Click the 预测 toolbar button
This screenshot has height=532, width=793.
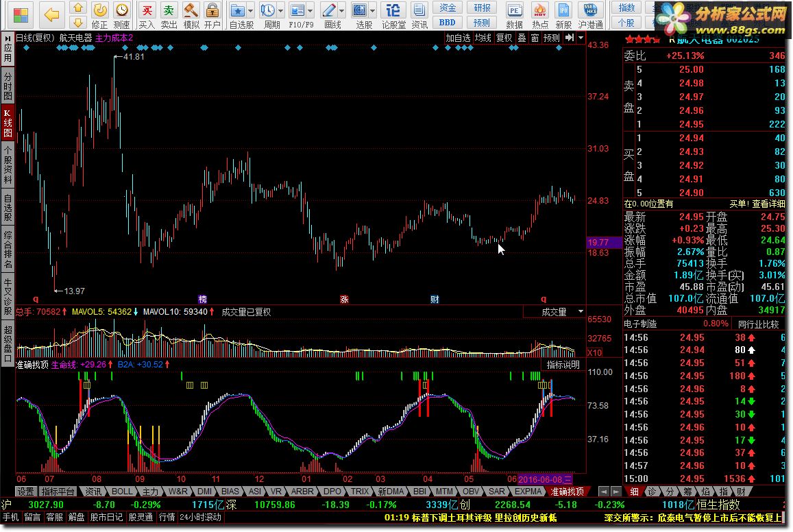pyautogui.click(x=481, y=22)
